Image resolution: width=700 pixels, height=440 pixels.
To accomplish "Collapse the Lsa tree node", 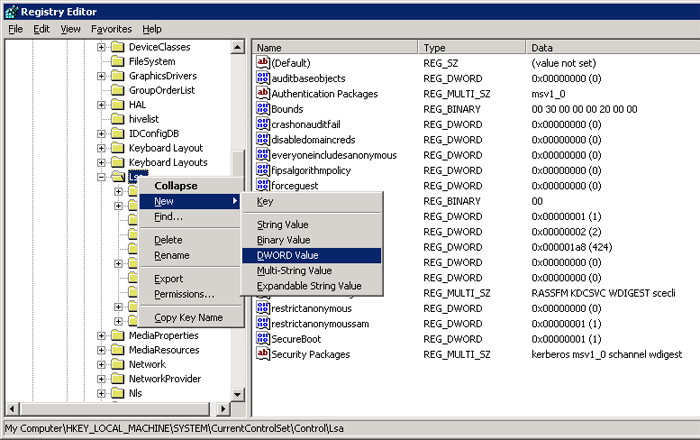I will [x=101, y=177].
